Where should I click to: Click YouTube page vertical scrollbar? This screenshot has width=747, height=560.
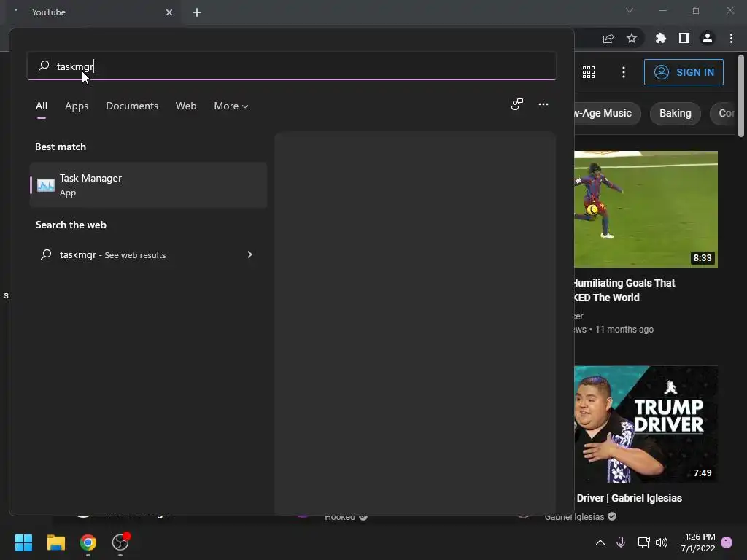pyautogui.click(x=741, y=96)
